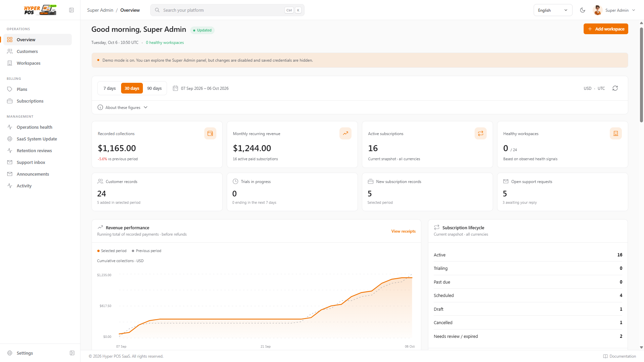
Task: Open Overview in the sidebar
Action: 38,40
